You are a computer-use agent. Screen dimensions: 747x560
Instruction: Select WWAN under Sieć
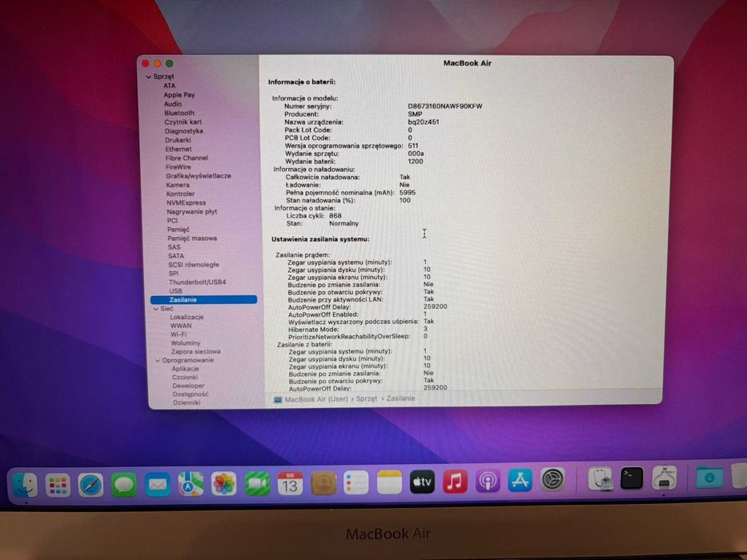point(181,326)
